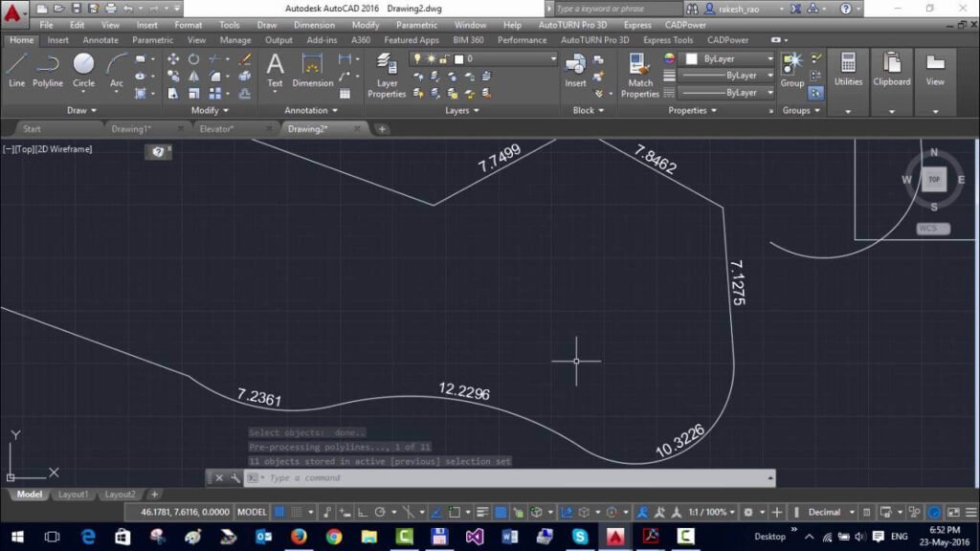
Task: Choose the Scale tool
Action: [193, 94]
